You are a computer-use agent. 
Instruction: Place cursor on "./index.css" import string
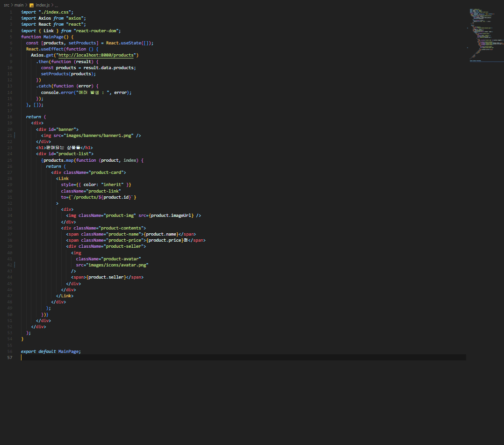55,12
